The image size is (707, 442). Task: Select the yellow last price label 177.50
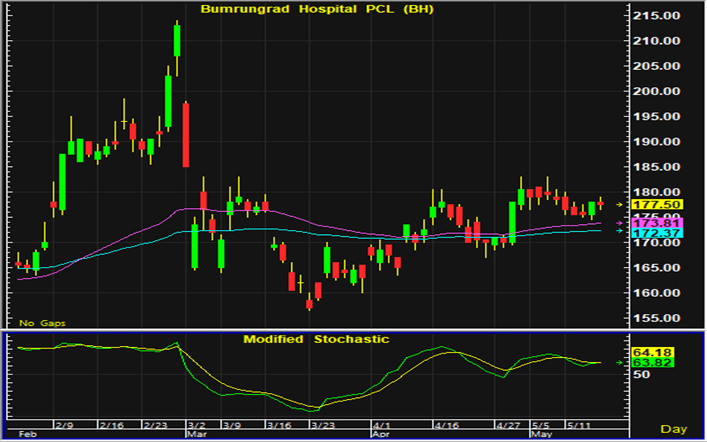657,205
